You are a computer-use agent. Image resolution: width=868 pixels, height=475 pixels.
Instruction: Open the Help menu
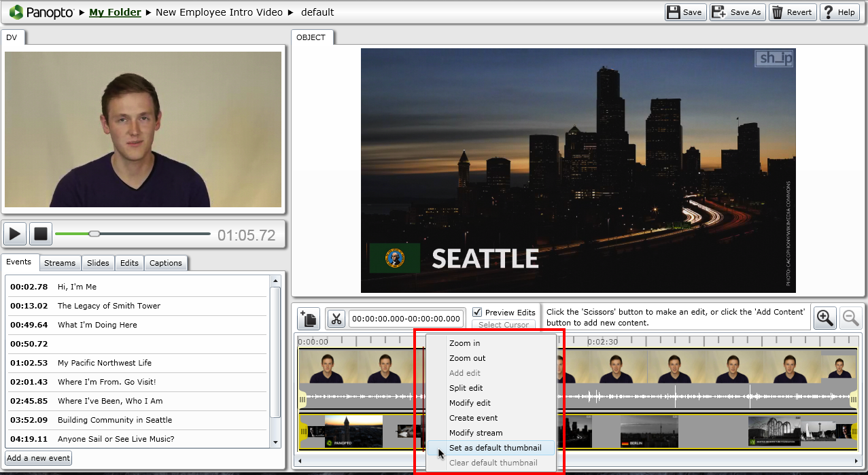coord(839,12)
